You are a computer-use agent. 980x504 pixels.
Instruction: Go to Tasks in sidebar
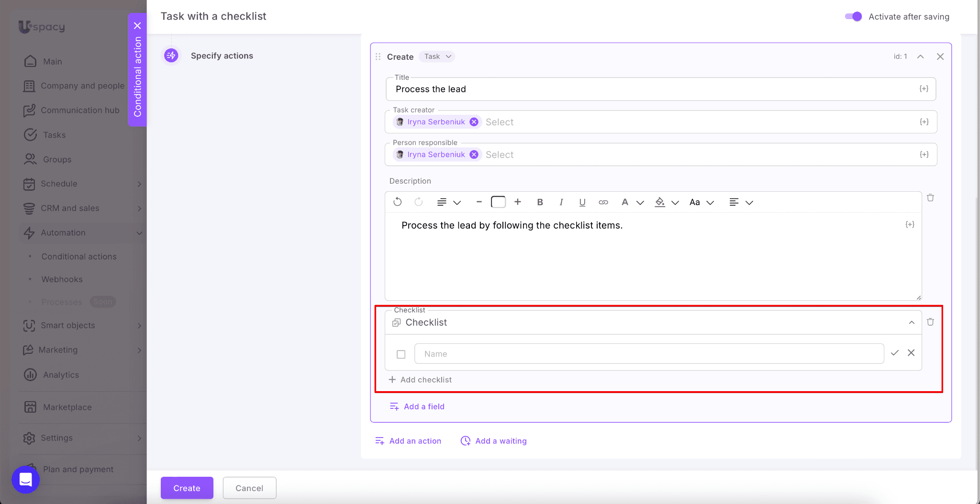[54, 135]
